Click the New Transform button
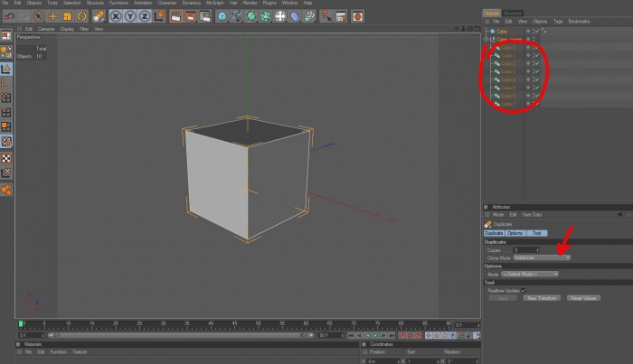The image size is (633, 364). 542,298
